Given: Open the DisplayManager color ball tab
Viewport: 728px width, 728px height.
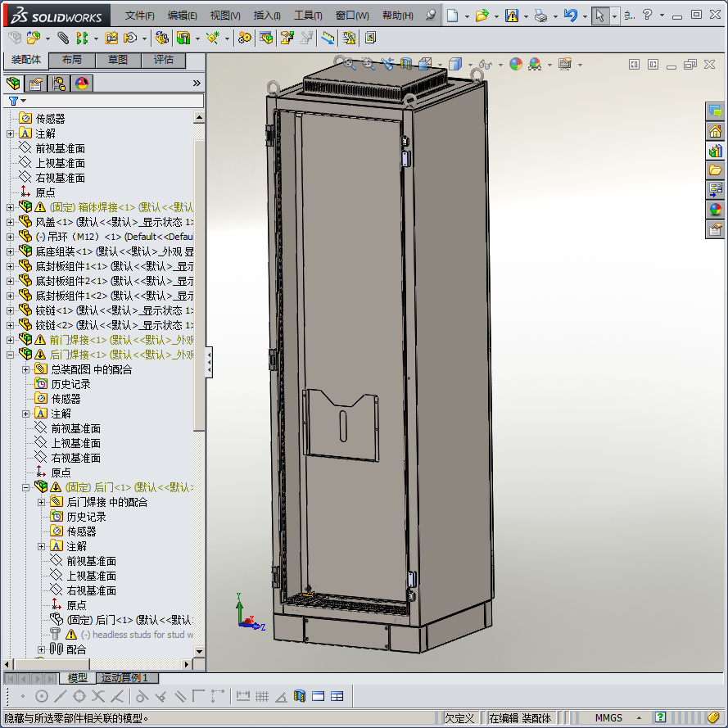Looking at the screenshot, I should click(x=82, y=84).
